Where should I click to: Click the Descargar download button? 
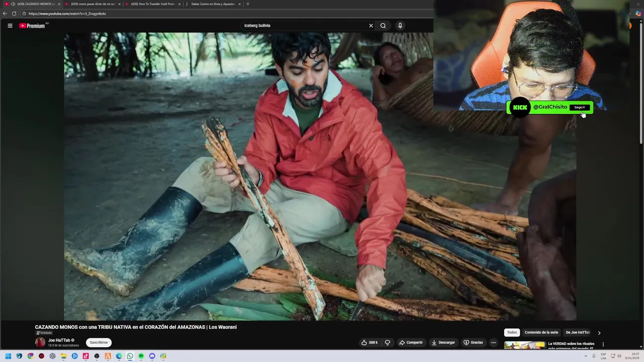[x=443, y=342]
